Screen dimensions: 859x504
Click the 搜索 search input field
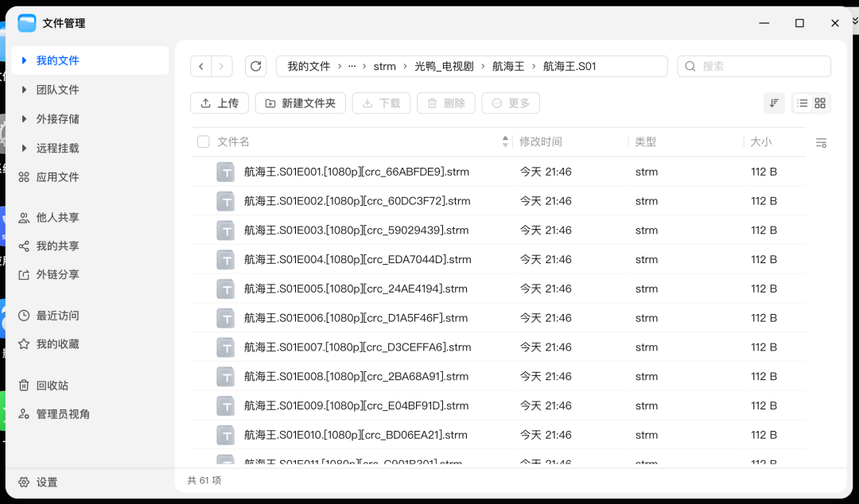pyautogui.click(x=754, y=66)
